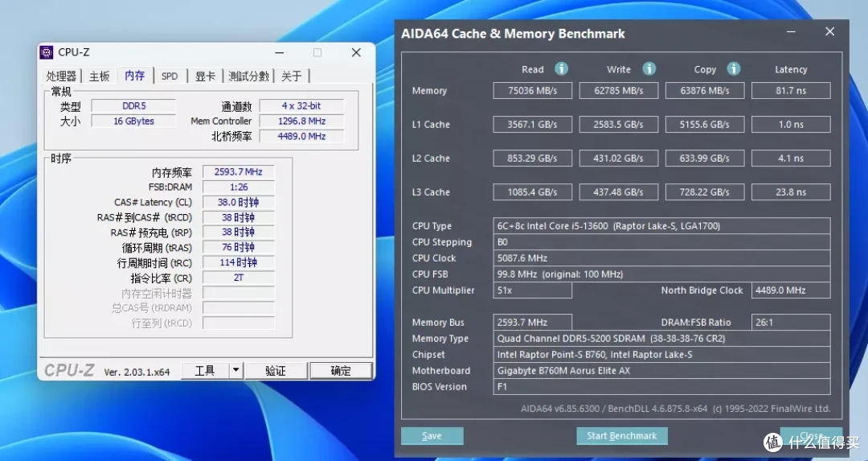The width and height of the screenshot is (868, 461).
Task: Minimize the AIDA64 benchmark window
Action: [791, 31]
